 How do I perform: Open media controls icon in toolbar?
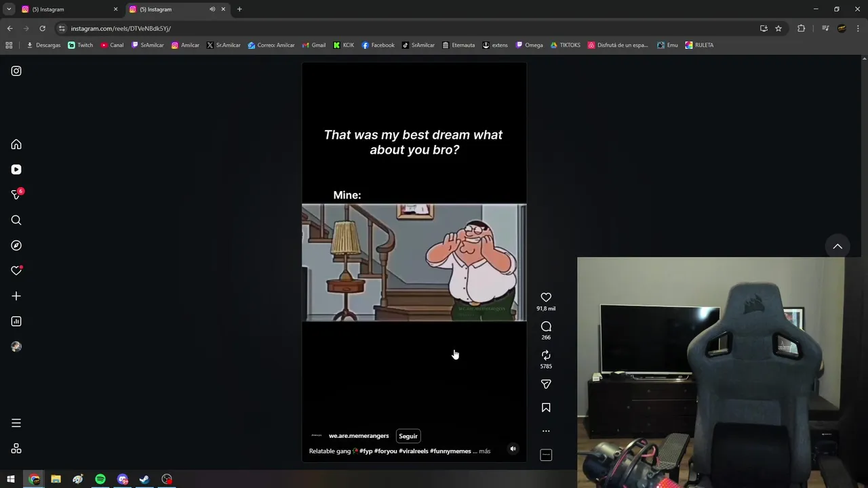(x=825, y=28)
